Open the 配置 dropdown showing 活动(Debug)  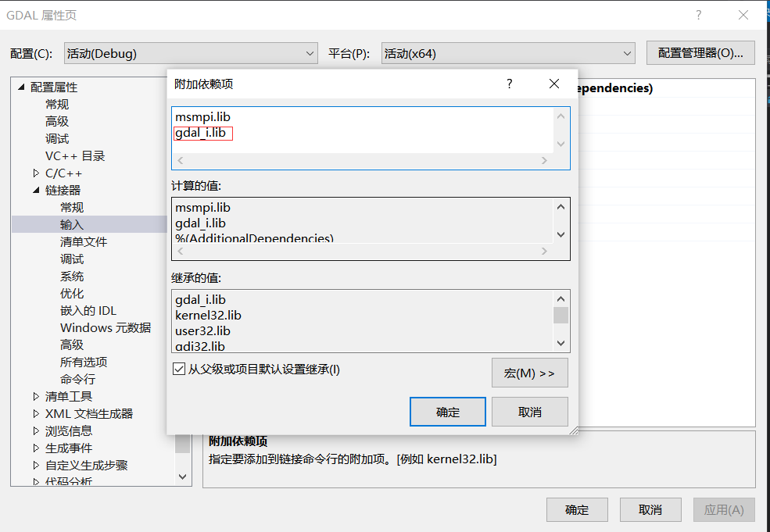pos(192,52)
